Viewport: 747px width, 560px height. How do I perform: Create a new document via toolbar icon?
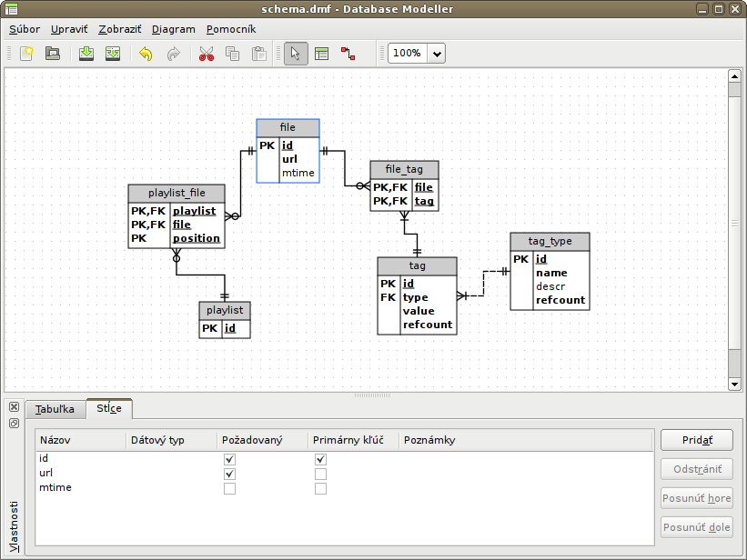point(26,54)
